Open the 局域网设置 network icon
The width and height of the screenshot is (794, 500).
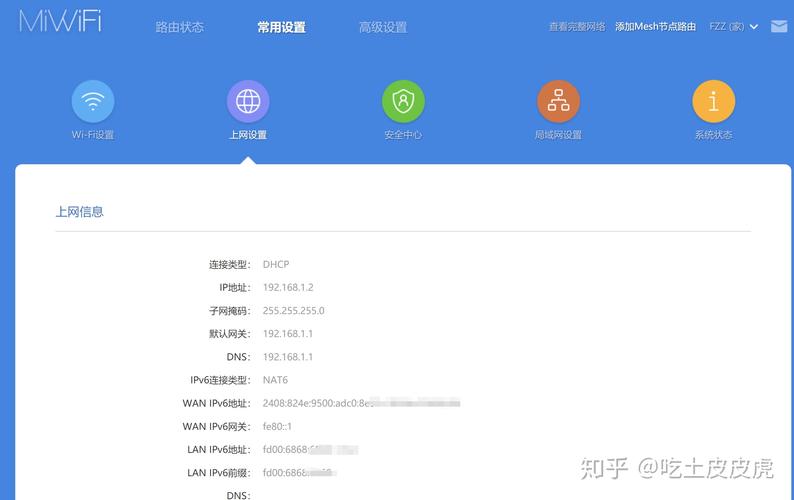pos(559,101)
